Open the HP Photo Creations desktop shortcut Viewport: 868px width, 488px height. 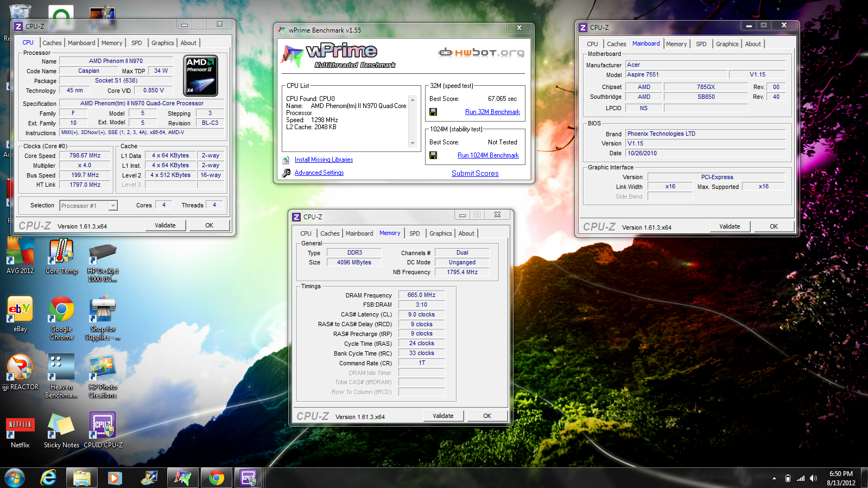(x=103, y=376)
